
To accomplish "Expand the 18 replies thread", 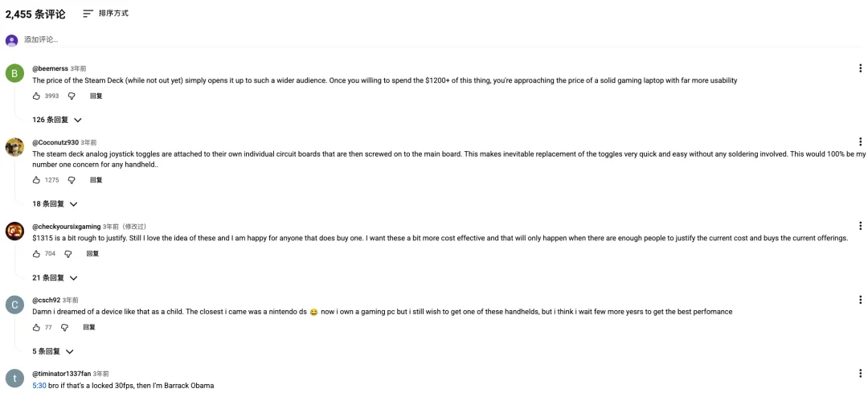I will pyautogui.click(x=55, y=204).
